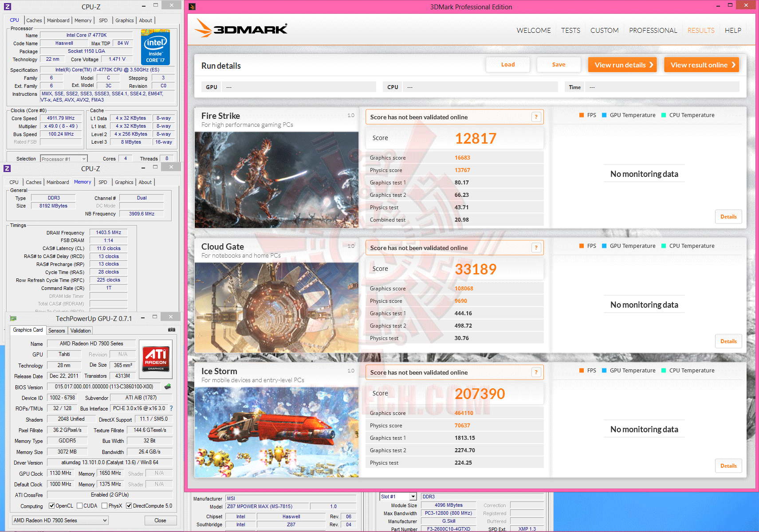
Task: Click the Cloud Gate preview image
Action: 276,308
